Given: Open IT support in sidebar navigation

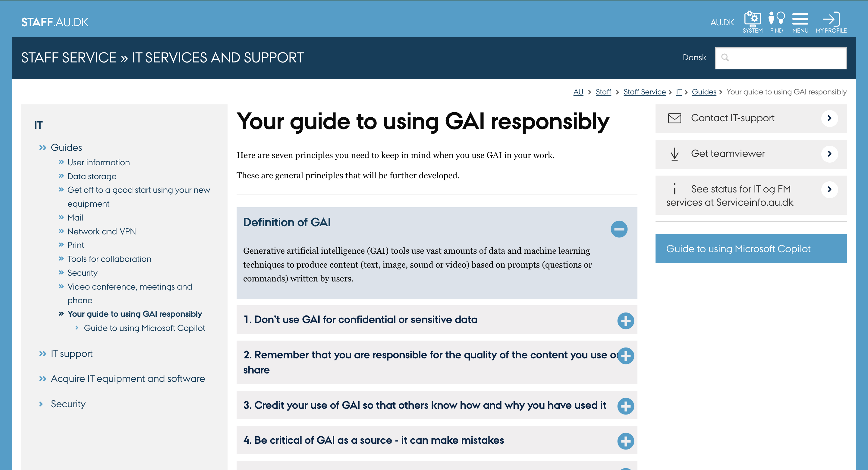Looking at the screenshot, I should (x=71, y=354).
